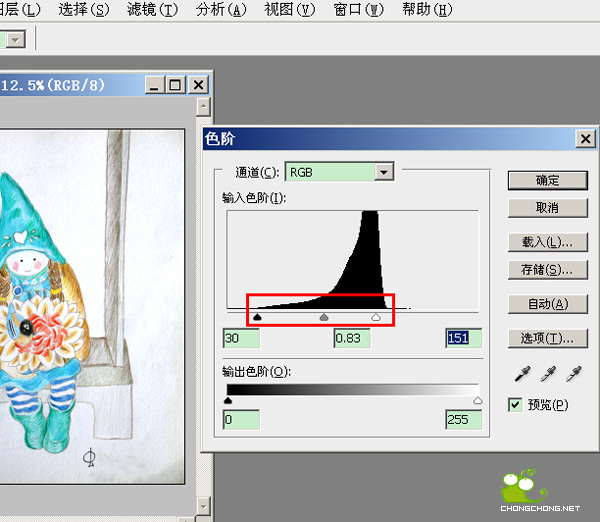Open the 窗口 menu
This screenshot has width=600, height=522.
tap(358, 9)
